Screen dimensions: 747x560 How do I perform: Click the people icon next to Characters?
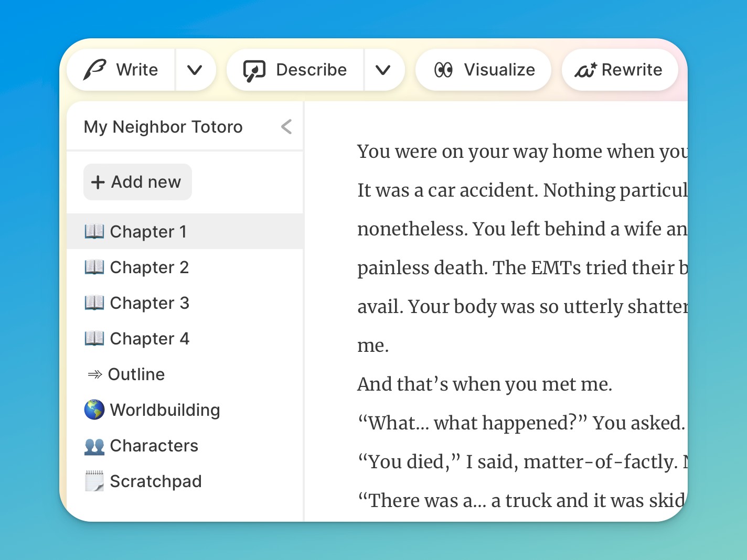[94, 446]
